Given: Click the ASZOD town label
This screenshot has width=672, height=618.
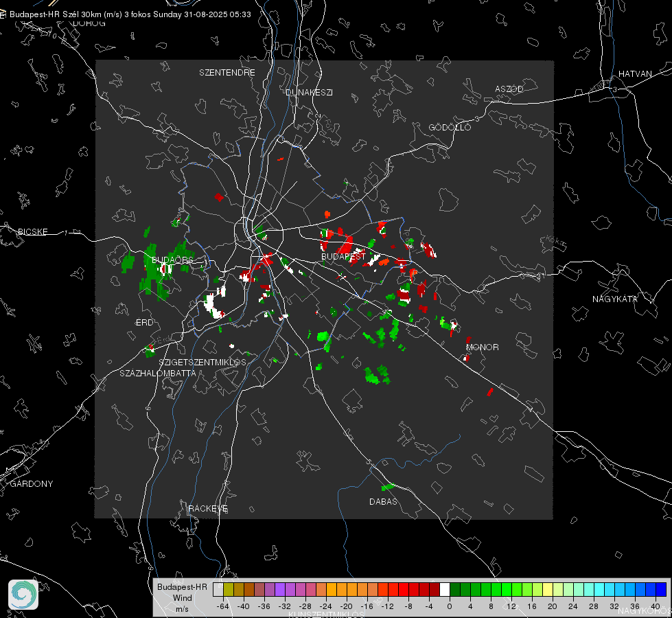Looking at the screenshot, I should click(x=509, y=89).
